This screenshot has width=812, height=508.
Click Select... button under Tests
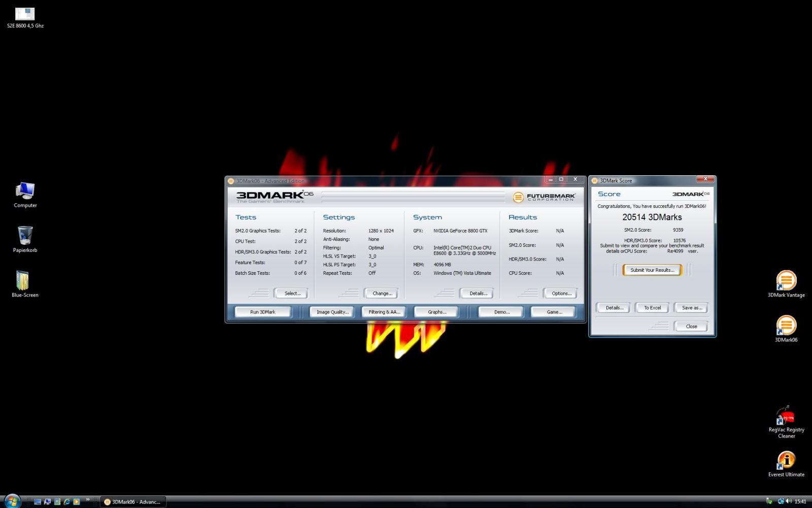click(x=291, y=293)
